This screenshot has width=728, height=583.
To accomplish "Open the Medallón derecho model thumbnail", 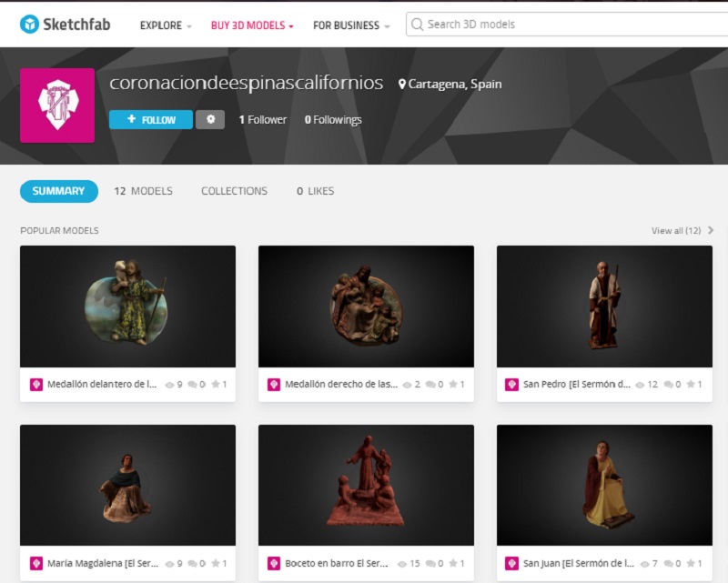I will tap(367, 307).
